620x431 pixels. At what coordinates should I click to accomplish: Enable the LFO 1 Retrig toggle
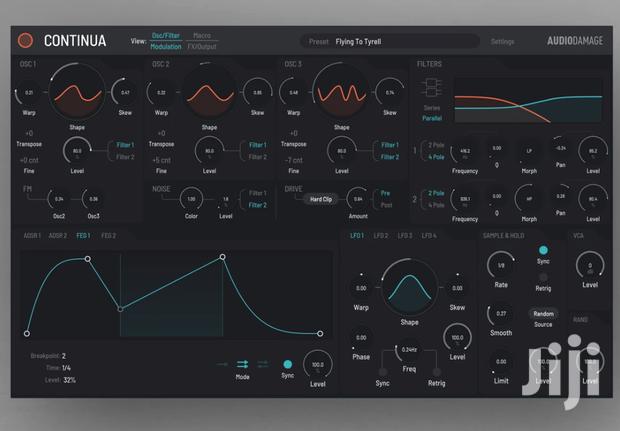437,372
